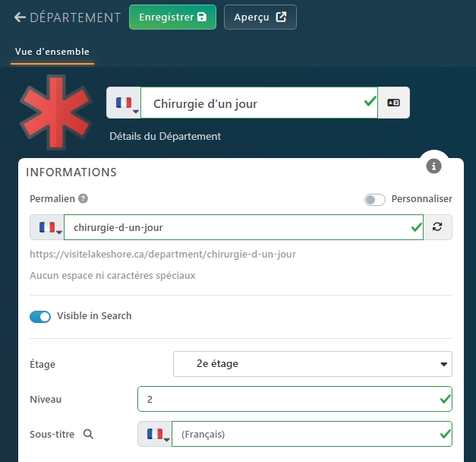476x462 pixels.
Task: Click the regenerate permalink refresh icon
Action: (437, 227)
